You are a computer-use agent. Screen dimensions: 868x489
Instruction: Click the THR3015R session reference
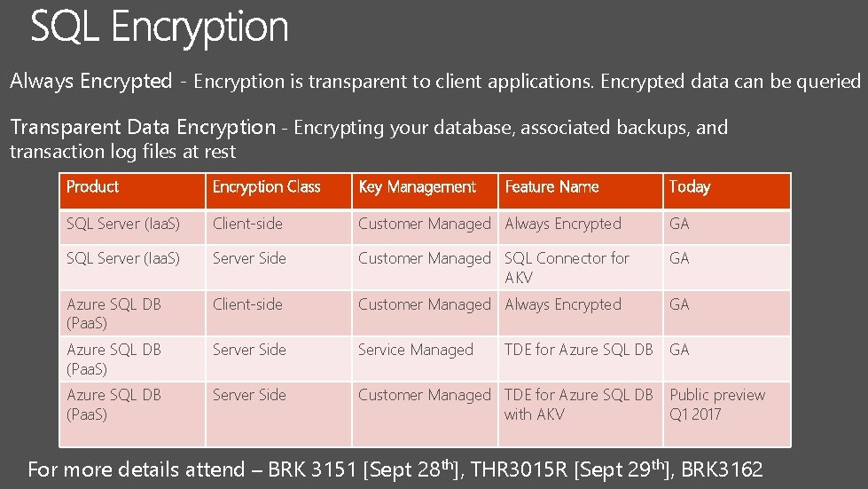point(520,469)
